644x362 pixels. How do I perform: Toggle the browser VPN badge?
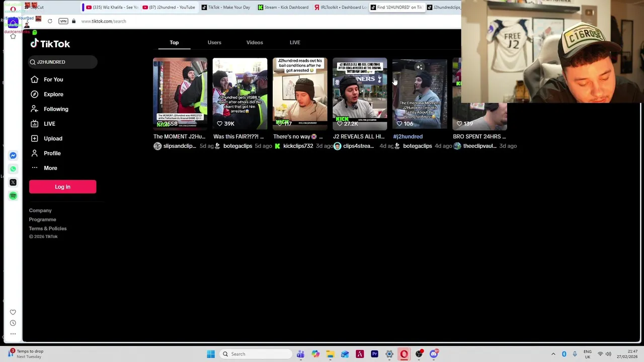tap(63, 21)
